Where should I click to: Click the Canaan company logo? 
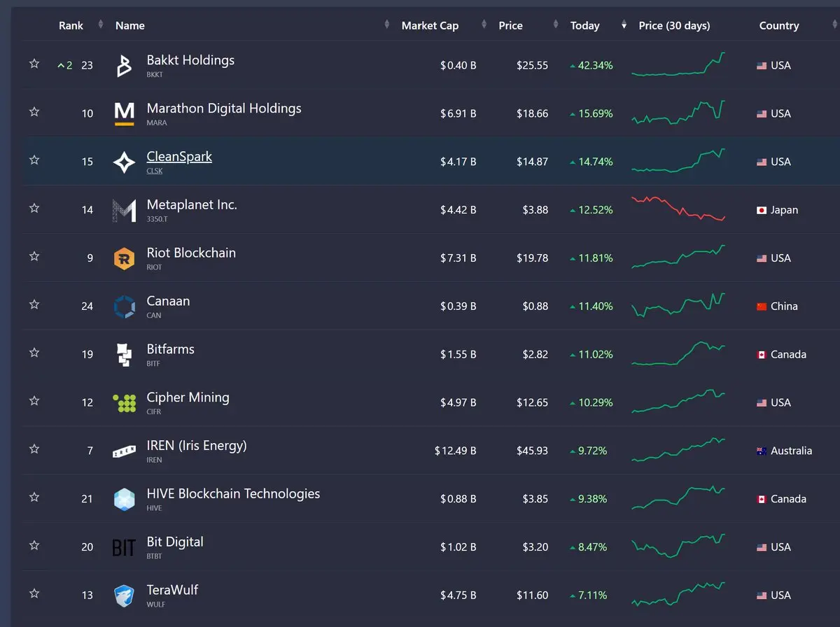click(124, 307)
